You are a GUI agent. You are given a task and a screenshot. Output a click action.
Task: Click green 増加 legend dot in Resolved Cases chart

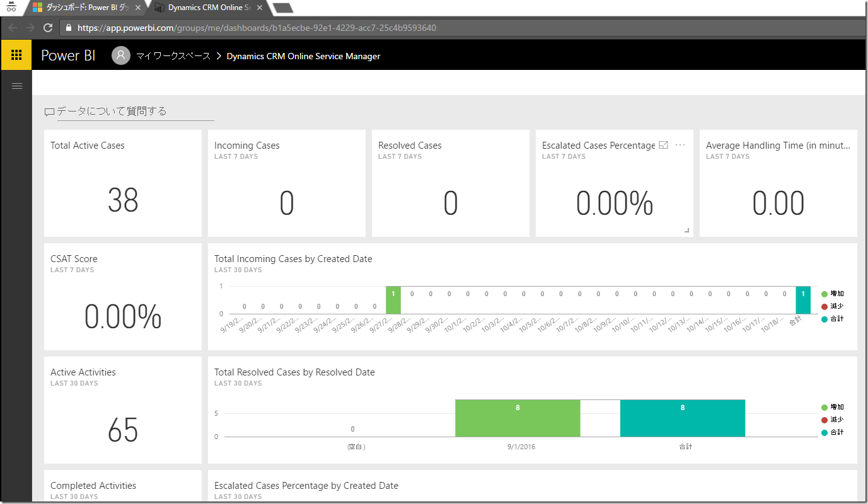(825, 407)
